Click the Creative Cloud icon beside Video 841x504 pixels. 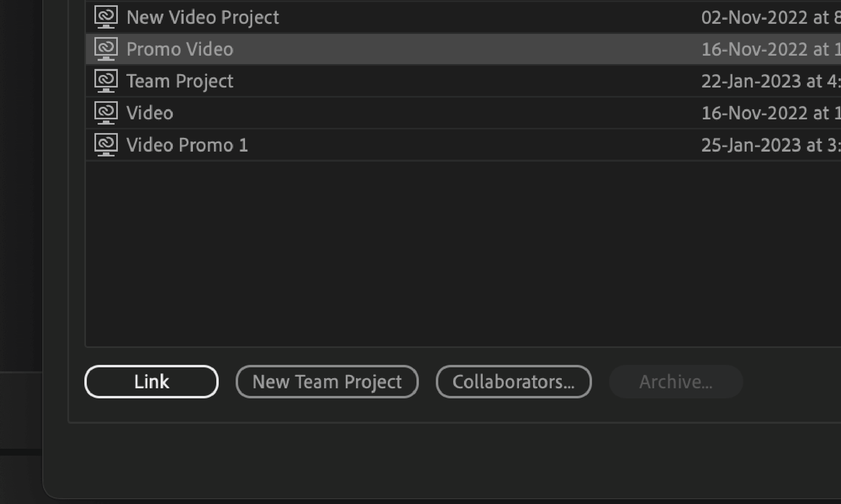(105, 113)
